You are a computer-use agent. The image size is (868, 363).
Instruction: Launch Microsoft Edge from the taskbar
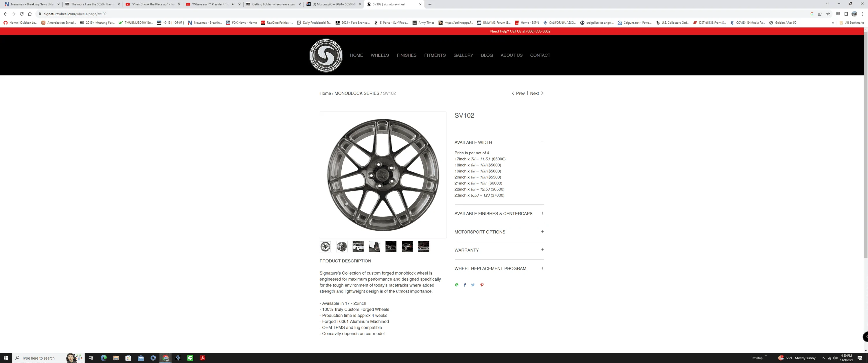tap(104, 358)
